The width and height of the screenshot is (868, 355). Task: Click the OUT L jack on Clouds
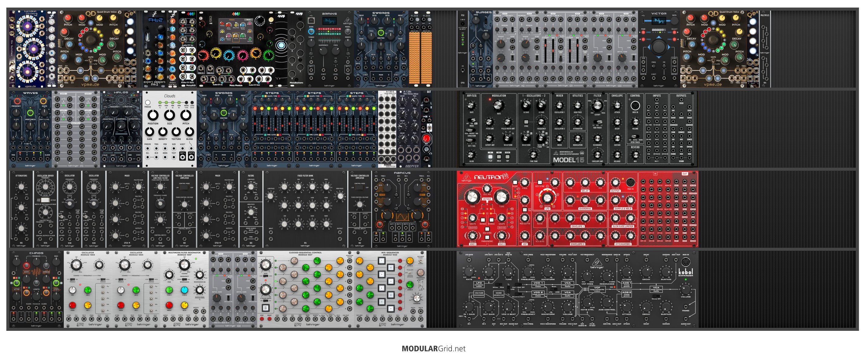(x=182, y=157)
